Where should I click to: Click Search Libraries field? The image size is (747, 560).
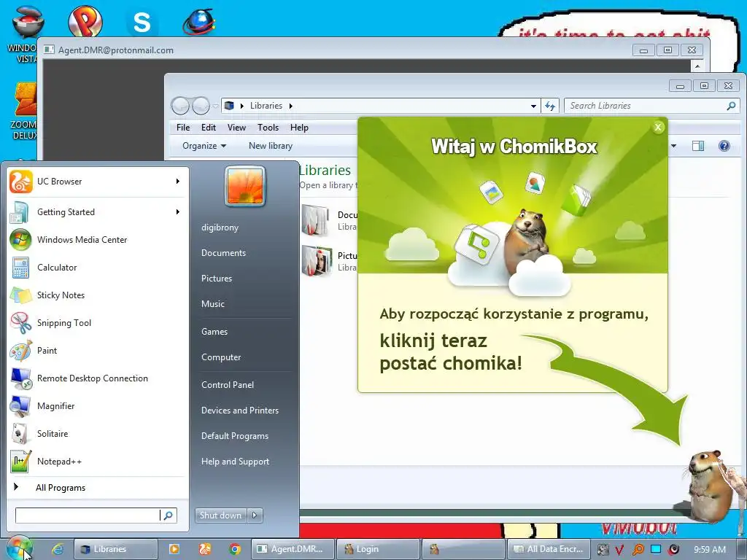point(651,106)
